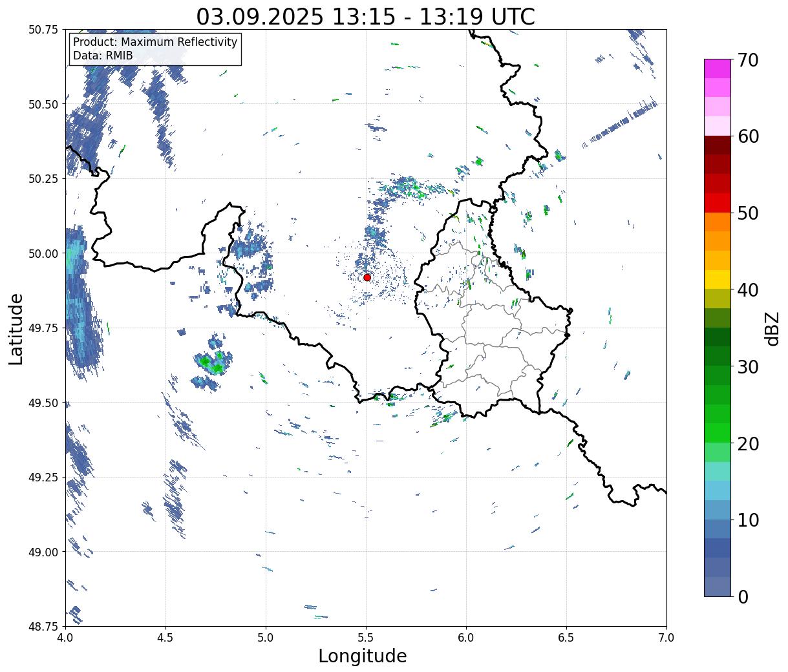
Task: Click the red radar location marker
Action: (367, 277)
